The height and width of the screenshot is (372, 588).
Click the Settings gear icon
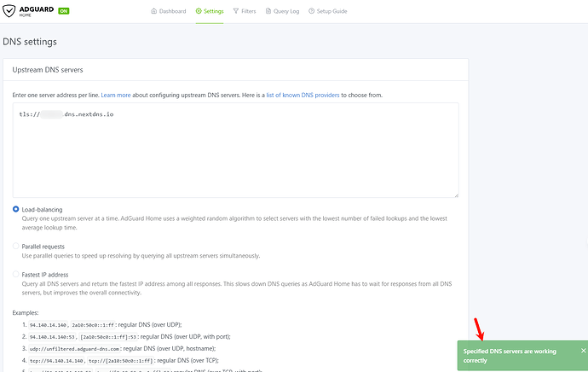[x=199, y=12]
